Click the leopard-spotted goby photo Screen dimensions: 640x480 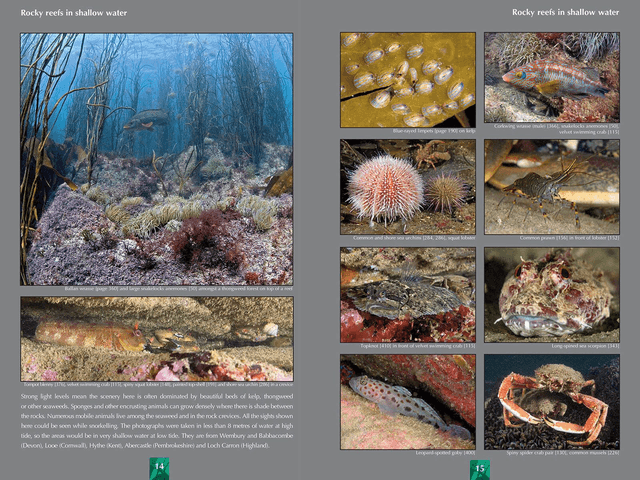pyautogui.click(x=407, y=401)
